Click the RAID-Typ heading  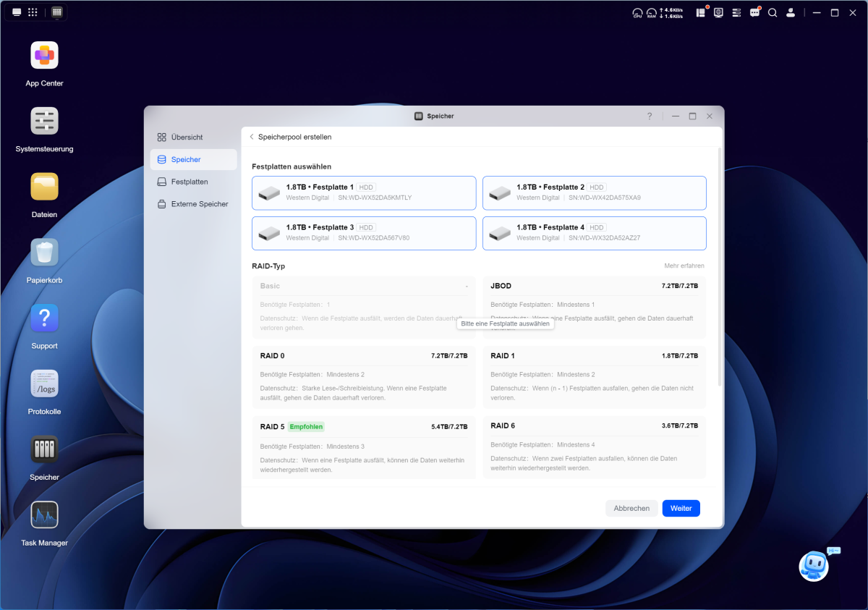point(268,266)
